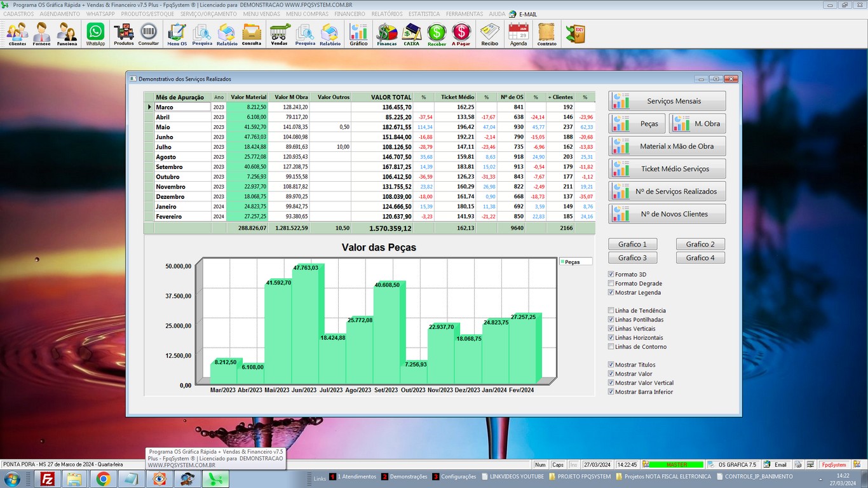Image resolution: width=868 pixels, height=488 pixels.
Task: Click the Ticket Médio Serviços button
Action: 667,169
